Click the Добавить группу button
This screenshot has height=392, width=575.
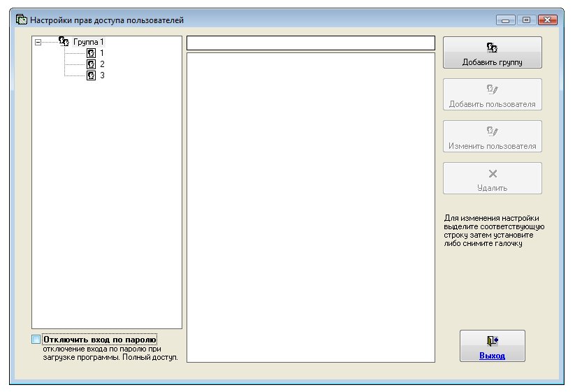point(492,52)
